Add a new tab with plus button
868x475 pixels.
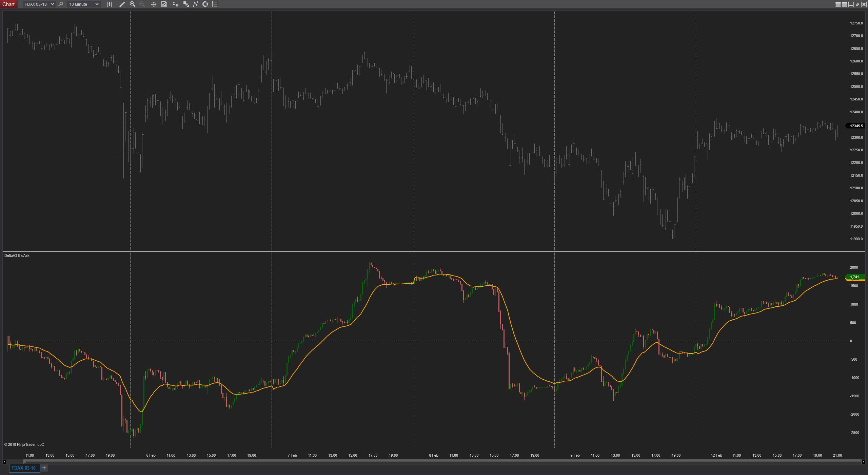pyautogui.click(x=44, y=468)
